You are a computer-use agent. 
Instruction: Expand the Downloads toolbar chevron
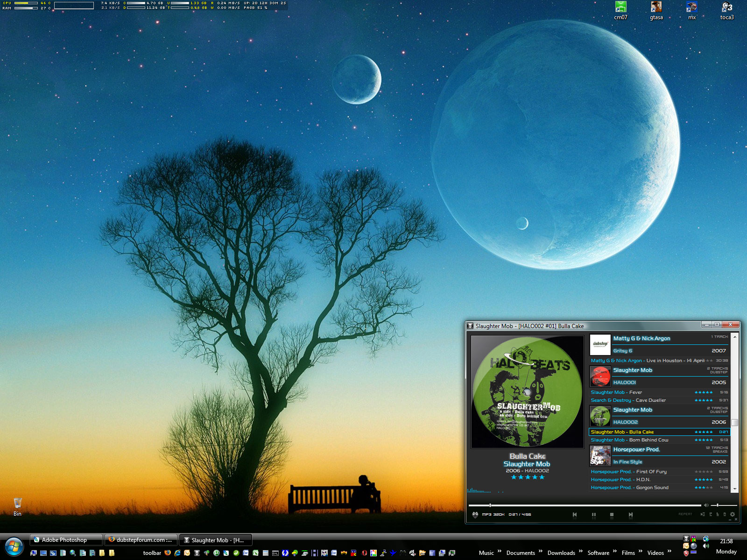point(581,552)
